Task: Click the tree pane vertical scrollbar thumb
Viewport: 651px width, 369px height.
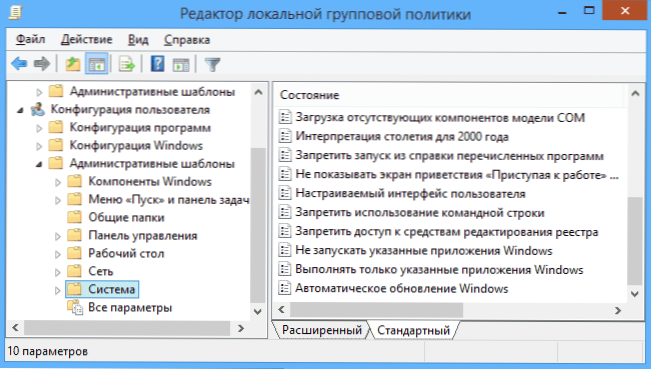Action: click(x=258, y=225)
